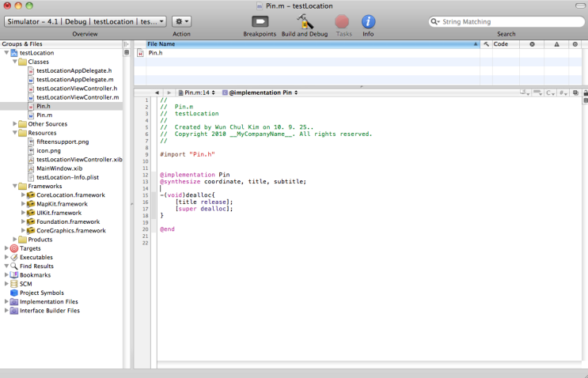Click the String Matching search field
Viewport: 588px width, 378px height.
pyautogui.click(x=506, y=21)
